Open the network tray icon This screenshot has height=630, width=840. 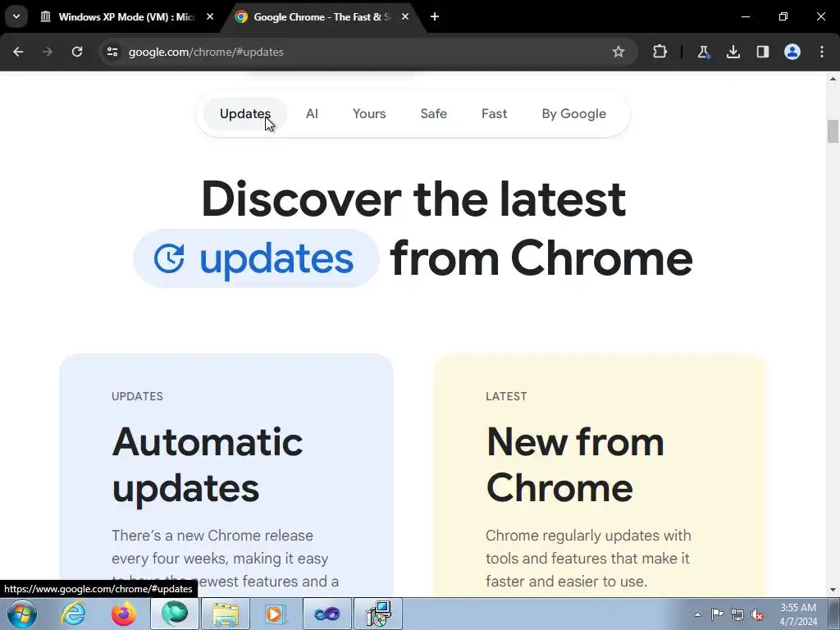[737, 614]
